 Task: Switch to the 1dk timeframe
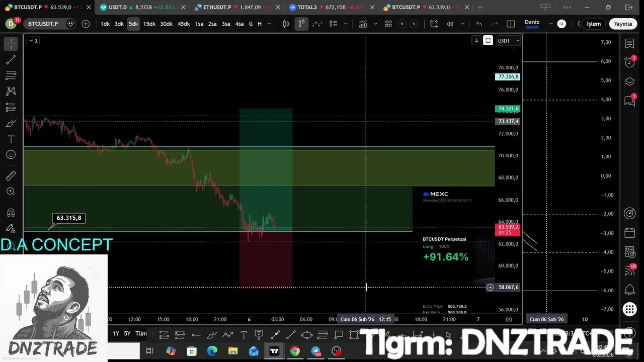105,24
